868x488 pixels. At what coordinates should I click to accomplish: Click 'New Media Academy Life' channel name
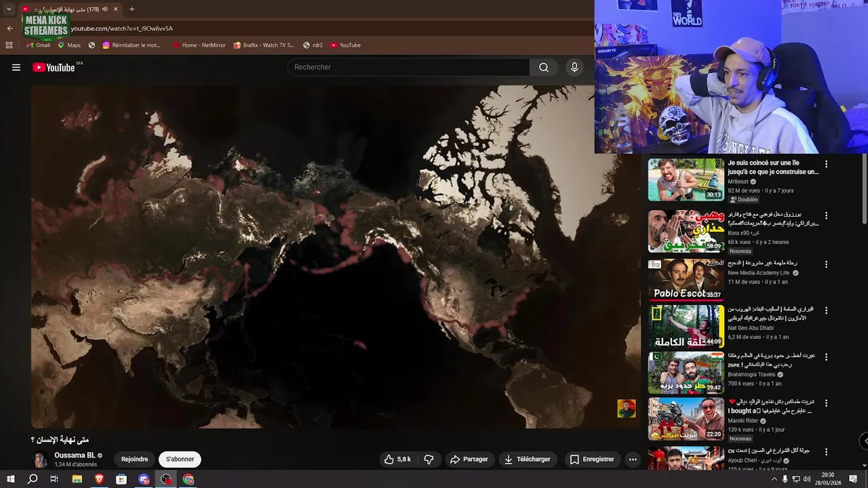[x=759, y=273]
